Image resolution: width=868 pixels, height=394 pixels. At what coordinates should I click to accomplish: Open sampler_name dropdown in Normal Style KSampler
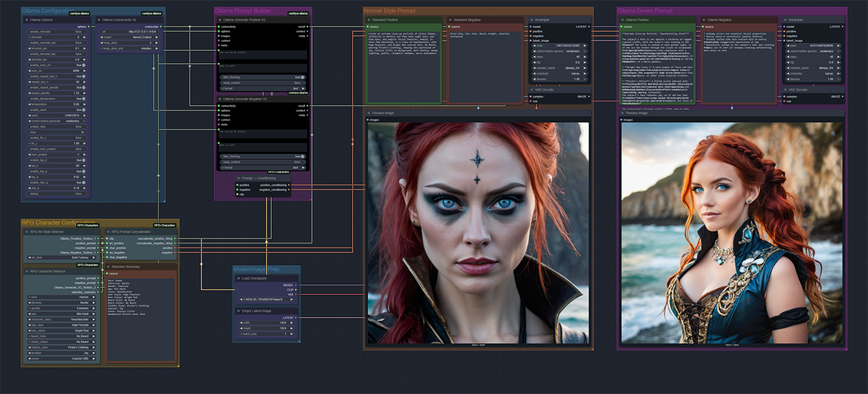click(559, 68)
